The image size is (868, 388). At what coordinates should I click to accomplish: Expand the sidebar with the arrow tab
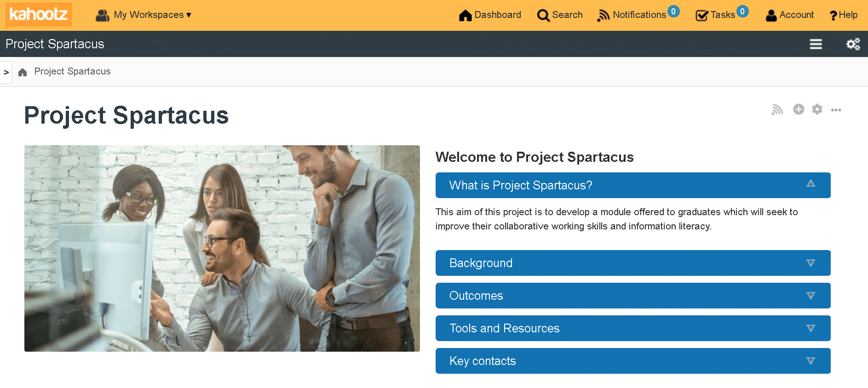(x=6, y=72)
